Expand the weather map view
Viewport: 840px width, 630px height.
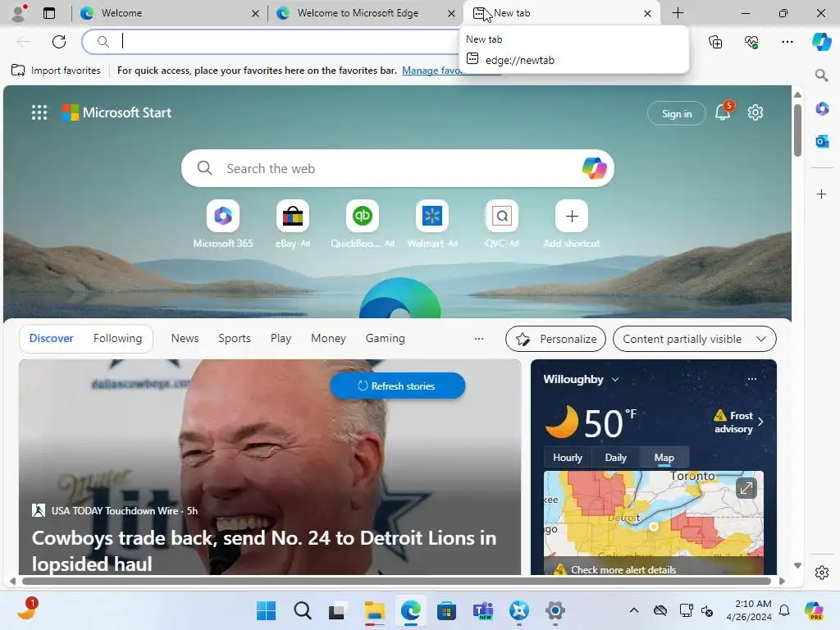tap(746, 488)
